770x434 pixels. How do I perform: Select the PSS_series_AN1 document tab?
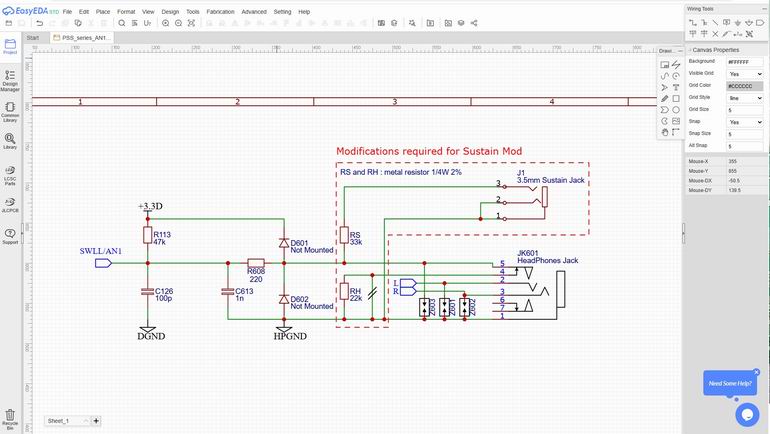tap(82, 38)
